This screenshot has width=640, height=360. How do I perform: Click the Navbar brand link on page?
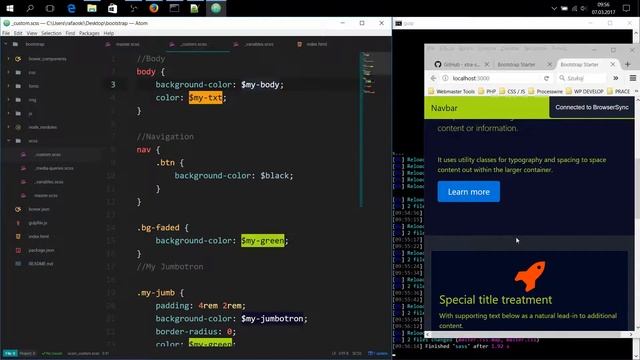pos(444,108)
